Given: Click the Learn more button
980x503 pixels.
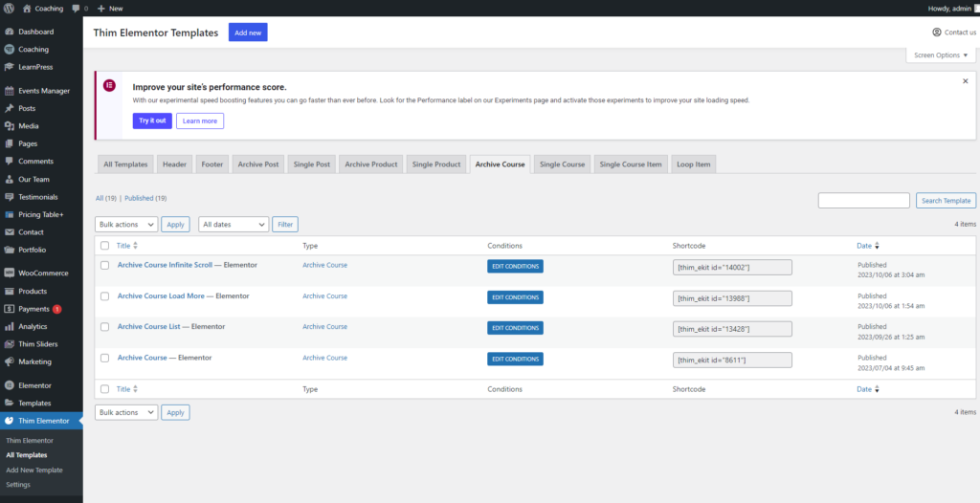Looking at the screenshot, I should coord(200,120).
